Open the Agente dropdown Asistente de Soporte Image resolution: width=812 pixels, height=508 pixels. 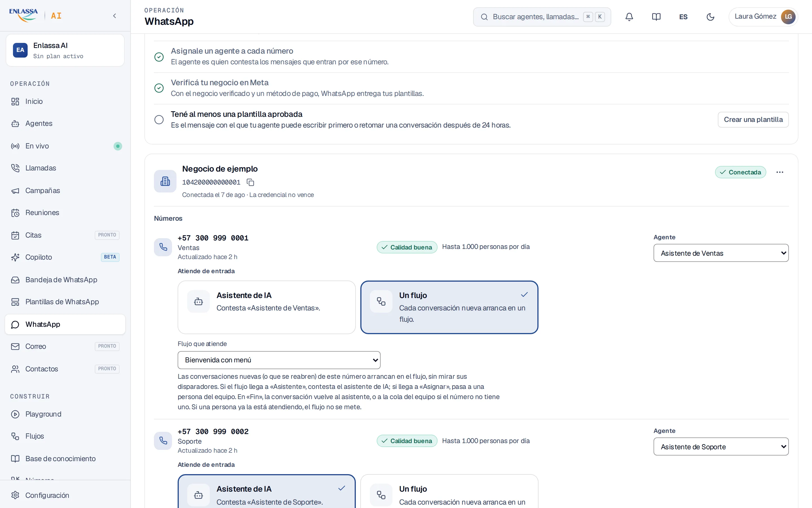pos(721,446)
